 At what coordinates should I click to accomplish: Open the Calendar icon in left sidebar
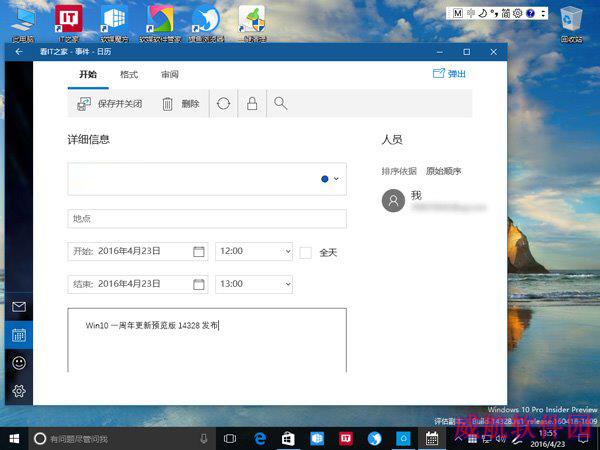[18, 335]
